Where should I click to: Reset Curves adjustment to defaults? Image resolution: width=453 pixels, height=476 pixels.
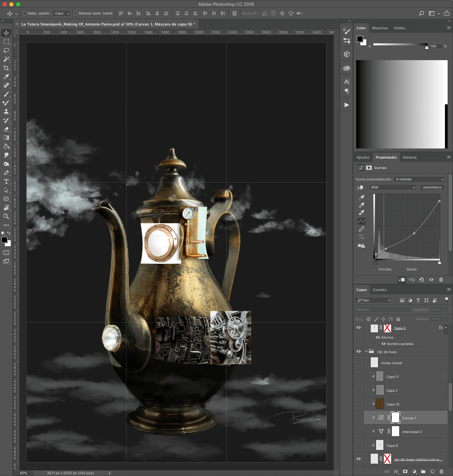coord(421,279)
